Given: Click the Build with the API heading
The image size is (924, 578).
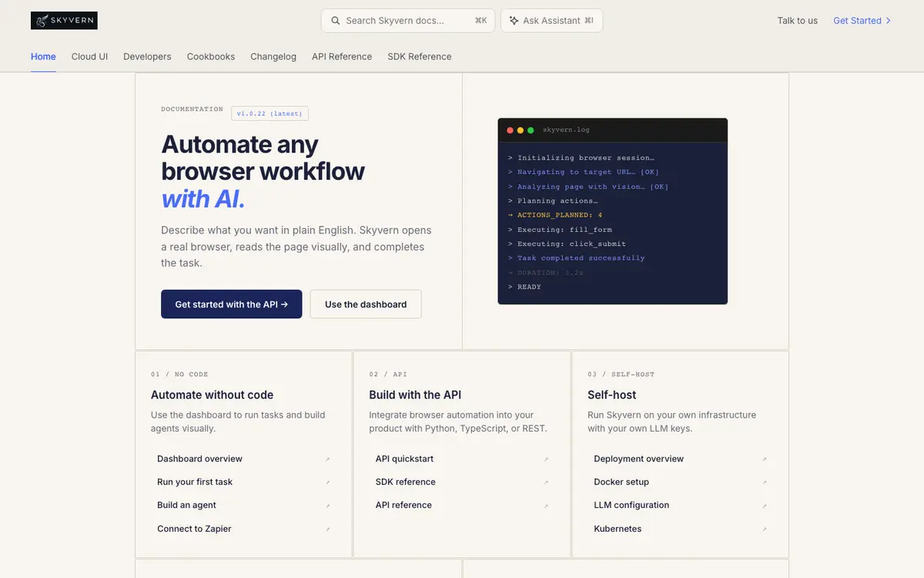Looking at the screenshot, I should 415,395.
